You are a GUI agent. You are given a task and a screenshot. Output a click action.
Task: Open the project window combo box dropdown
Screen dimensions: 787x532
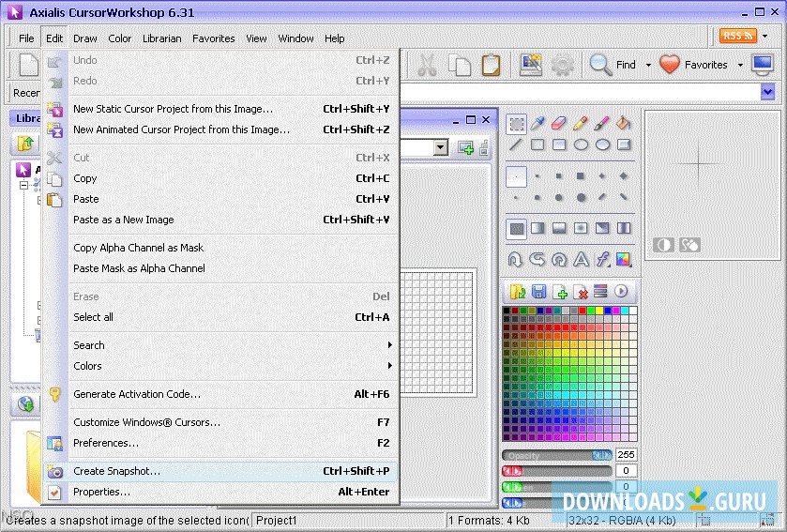tap(441, 148)
